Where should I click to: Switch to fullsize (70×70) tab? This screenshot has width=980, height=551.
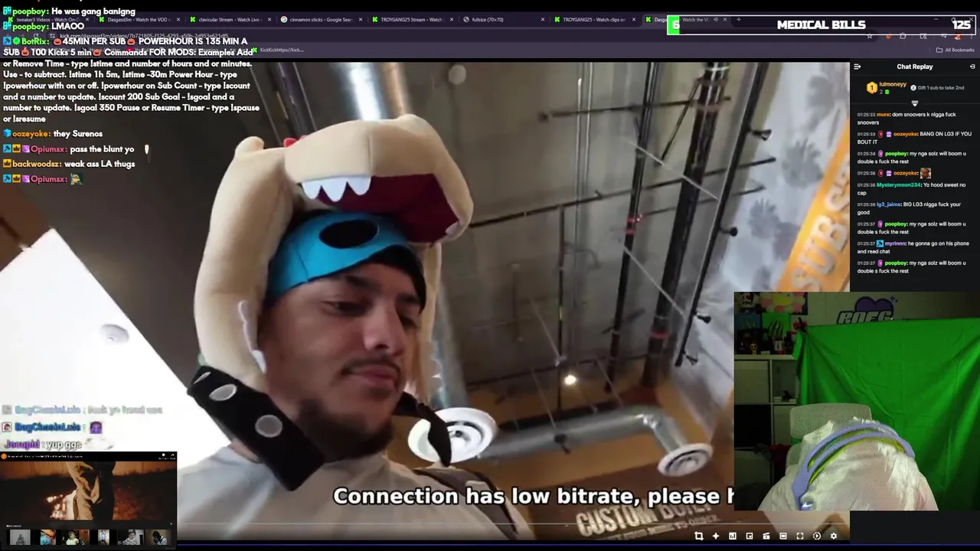point(503,19)
